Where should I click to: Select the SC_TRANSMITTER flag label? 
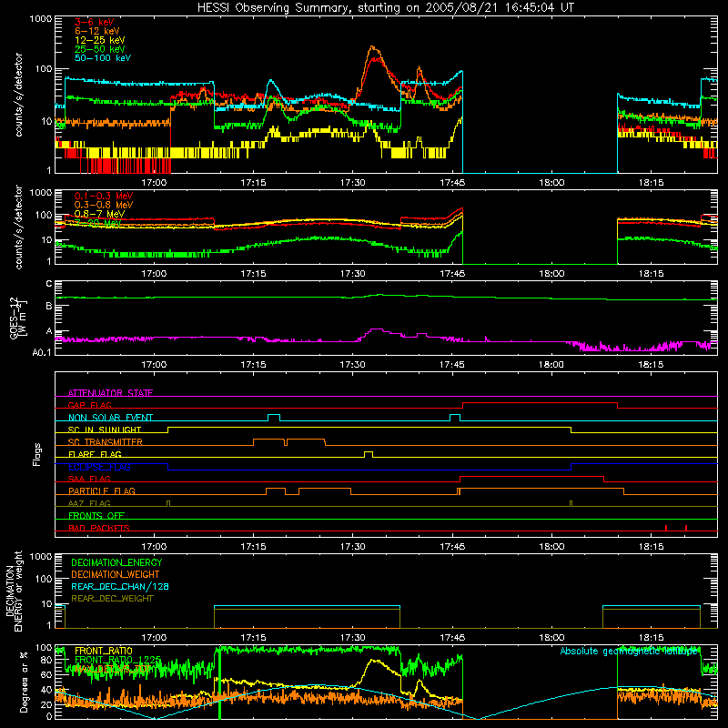coord(105,442)
